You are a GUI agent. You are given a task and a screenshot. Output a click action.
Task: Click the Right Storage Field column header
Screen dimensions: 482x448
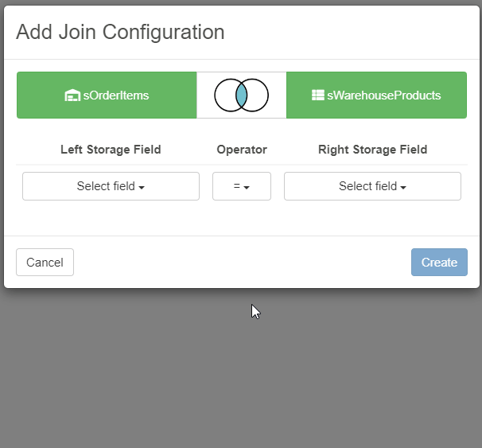click(372, 150)
